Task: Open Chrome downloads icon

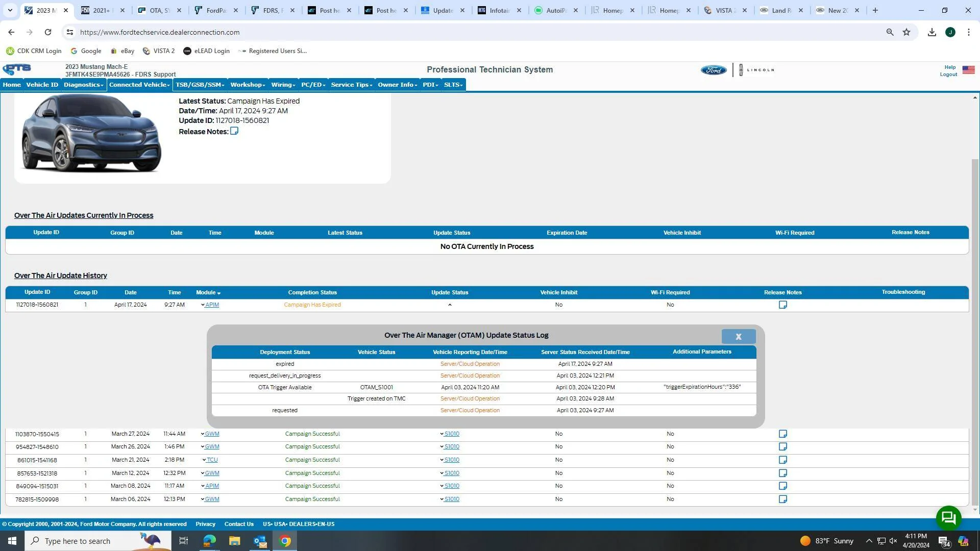Action: tap(932, 32)
